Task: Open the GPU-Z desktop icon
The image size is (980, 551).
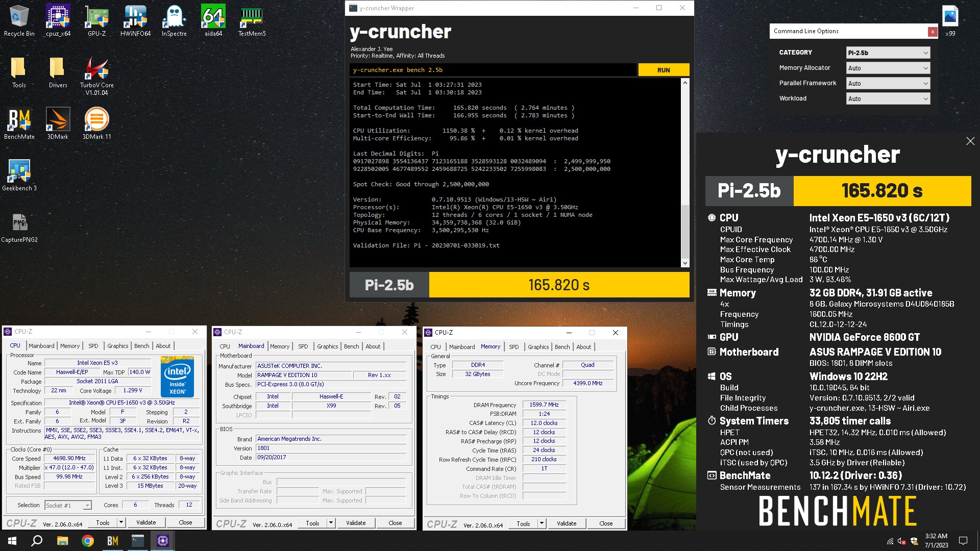Action: [x=97, y=20]
